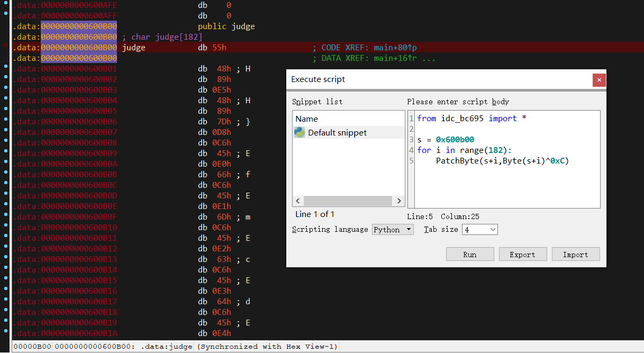Toggle breakpoint dot at address 600B04
Screen dimensions: 644x353
pyautogui.click(x=5, y=99)
